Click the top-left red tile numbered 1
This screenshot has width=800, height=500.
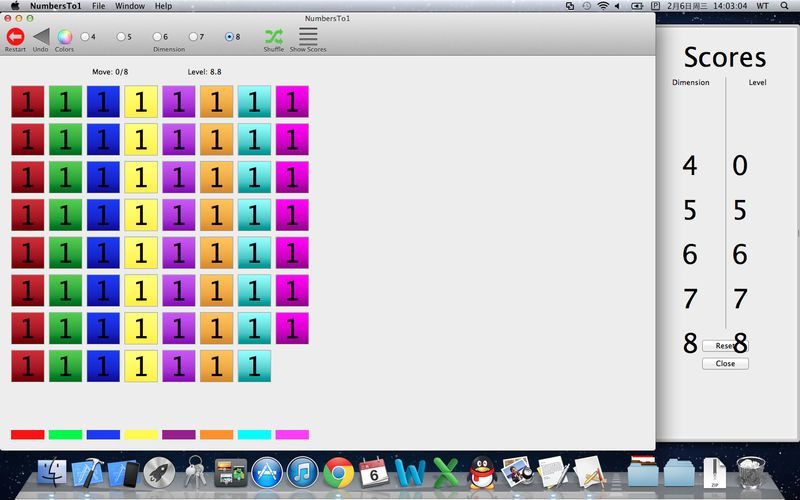[28, 102]
